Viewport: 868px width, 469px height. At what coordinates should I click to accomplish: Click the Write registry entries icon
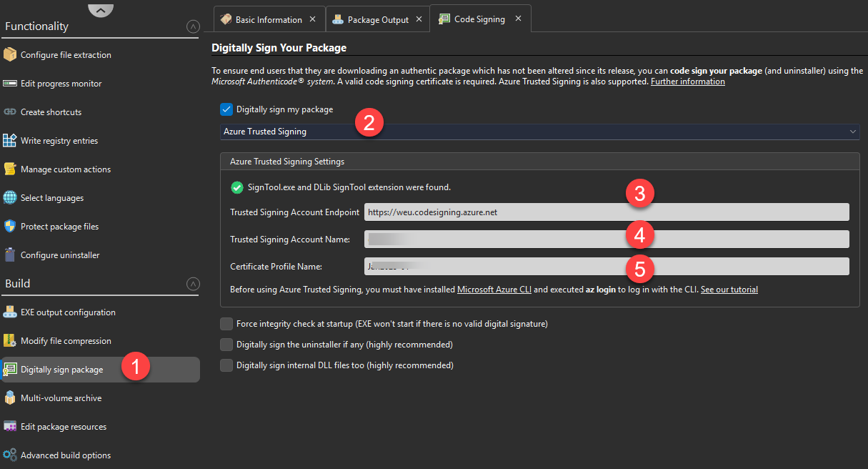(10, 141)
